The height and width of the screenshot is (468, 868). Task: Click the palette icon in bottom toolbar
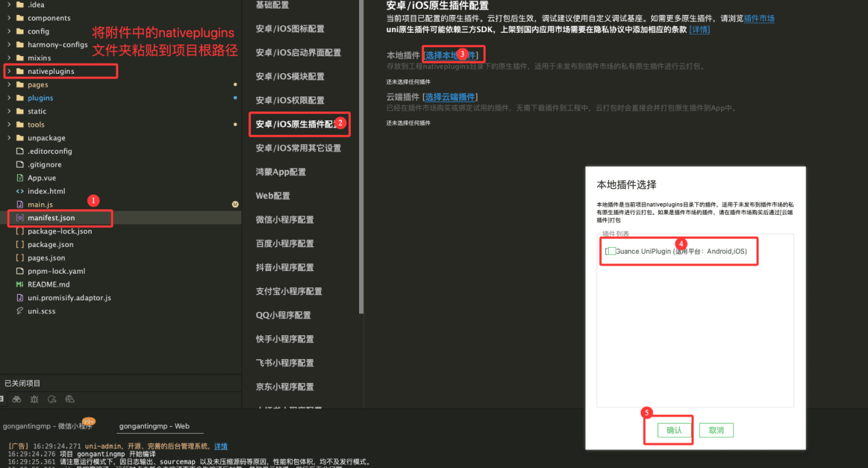pyautogui.click(x=70, y=399)
